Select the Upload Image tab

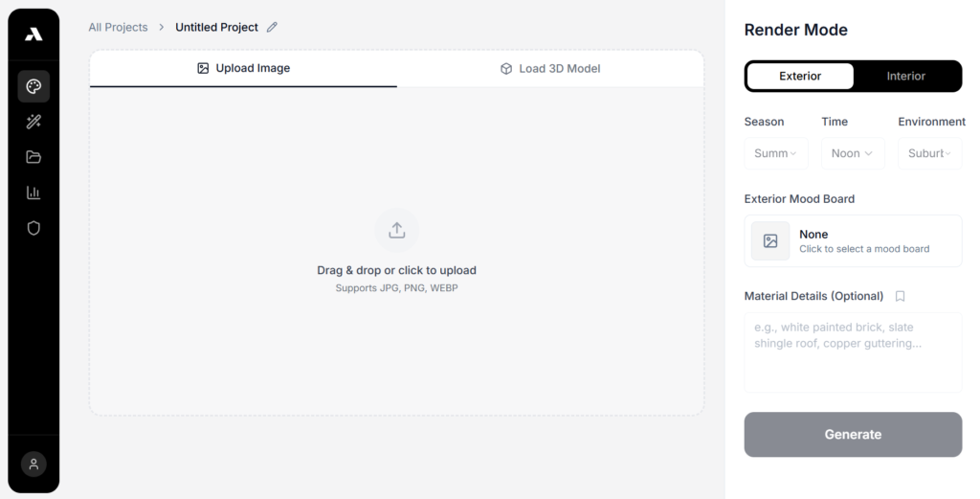(x=243, y=69)
